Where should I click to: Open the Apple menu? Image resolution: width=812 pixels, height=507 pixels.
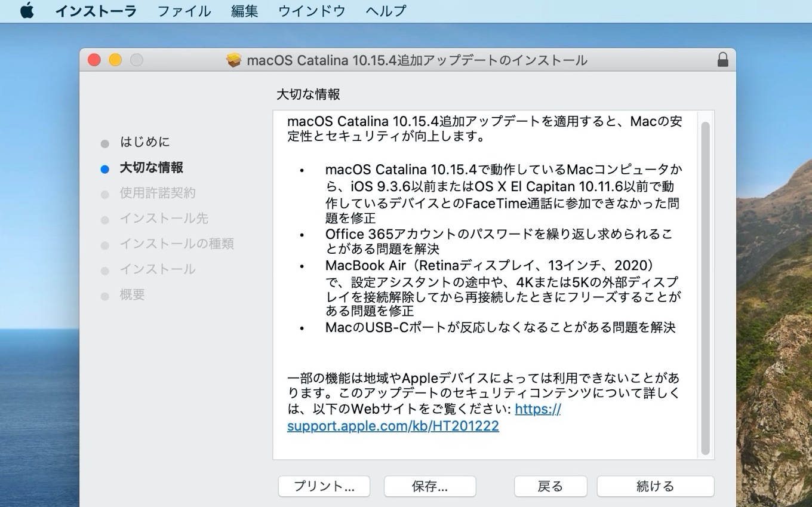point(27,11)
